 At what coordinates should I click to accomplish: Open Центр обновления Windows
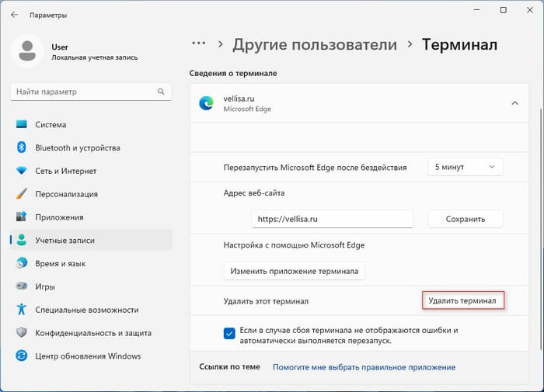coord(91,356)
